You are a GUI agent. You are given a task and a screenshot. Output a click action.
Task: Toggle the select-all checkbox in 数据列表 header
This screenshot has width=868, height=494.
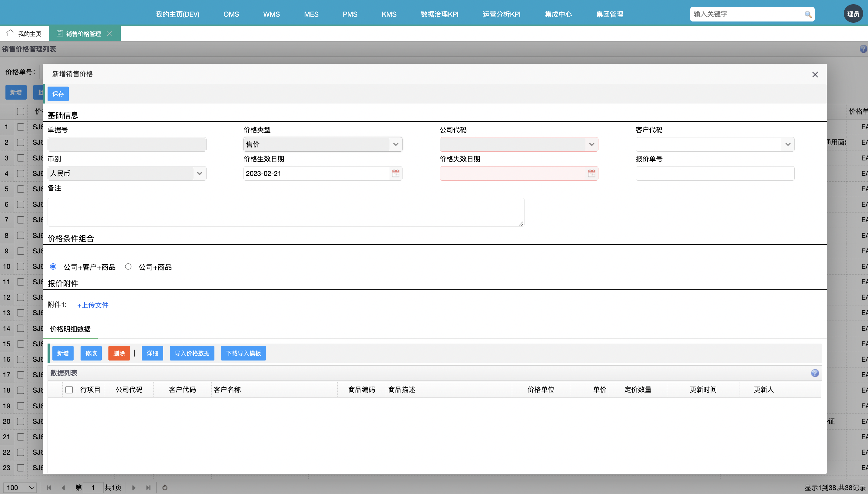point(69,389)
